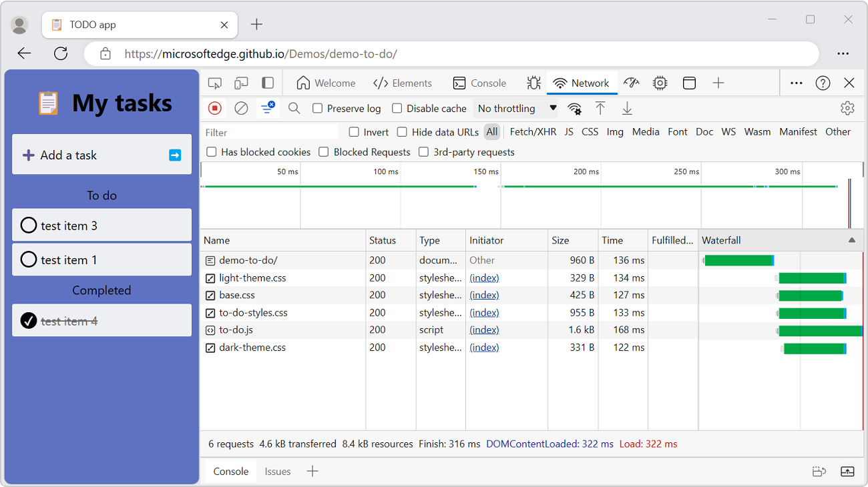Viewport: 868px width, 487px height.
Task: Click the request filter input field
Action: click(270, 132)
